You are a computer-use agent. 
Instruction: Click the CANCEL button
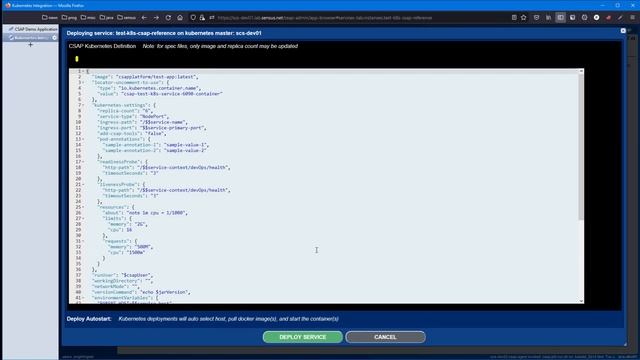(x=385, y=337)
